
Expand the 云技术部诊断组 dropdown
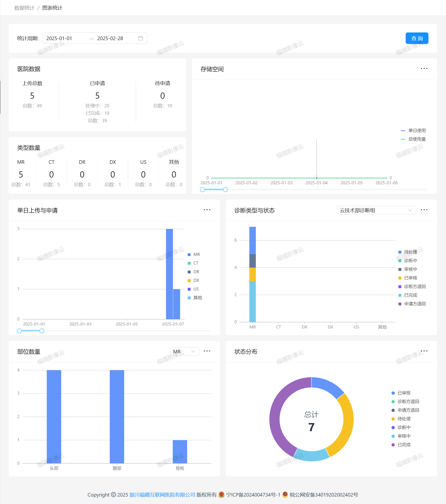point(376,210)
